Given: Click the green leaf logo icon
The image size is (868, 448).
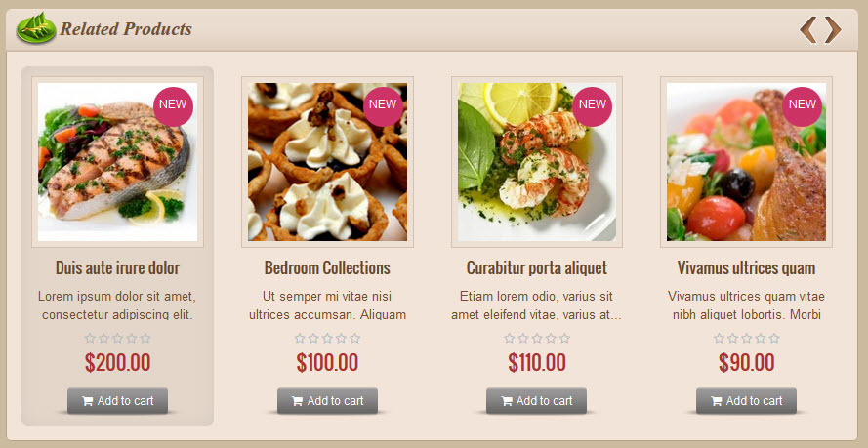Looking at the screenshot, I should pos(36,28).
